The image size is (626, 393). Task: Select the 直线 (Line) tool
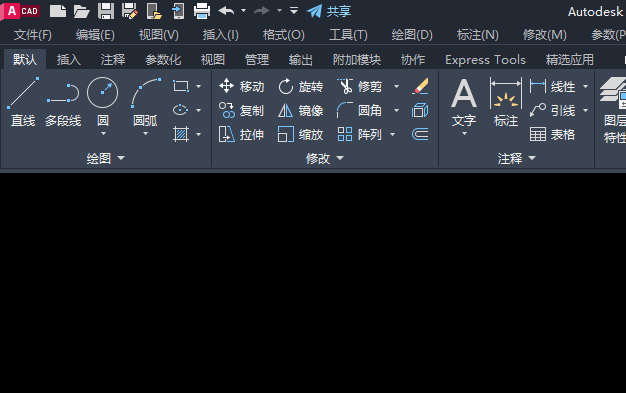pos(23,102)
